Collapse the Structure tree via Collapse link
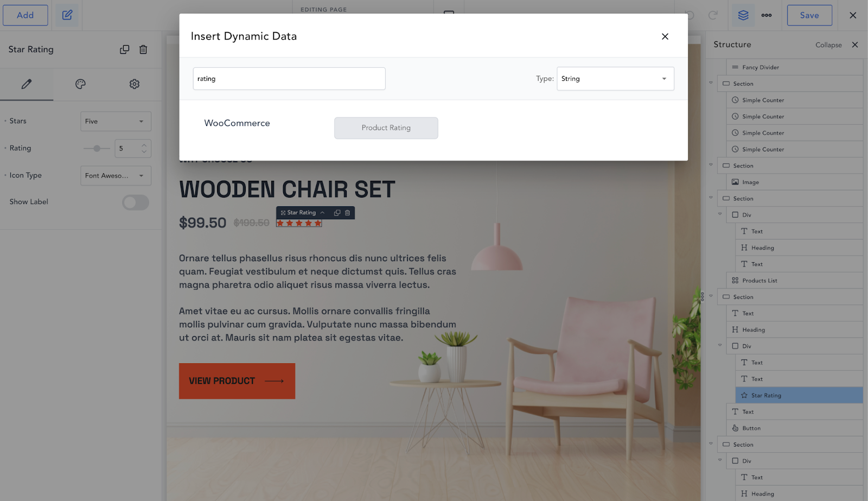This screenshot has height=501, width=868. [x=828, y=45]
